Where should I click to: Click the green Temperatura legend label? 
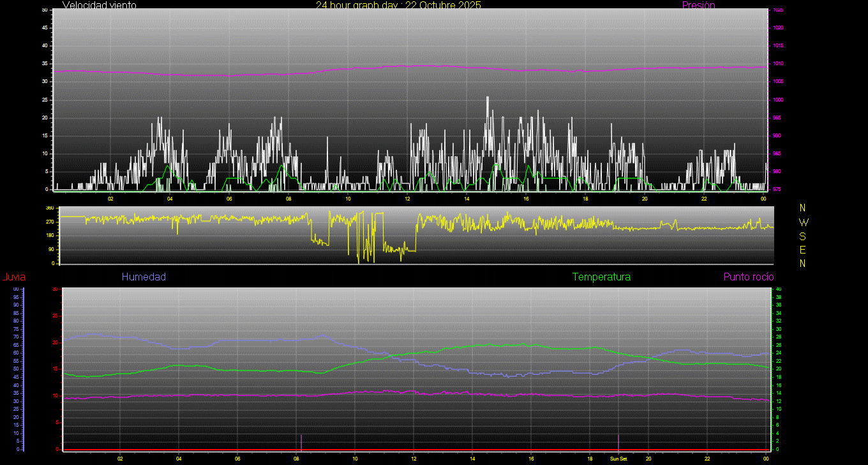pos(601,277)
